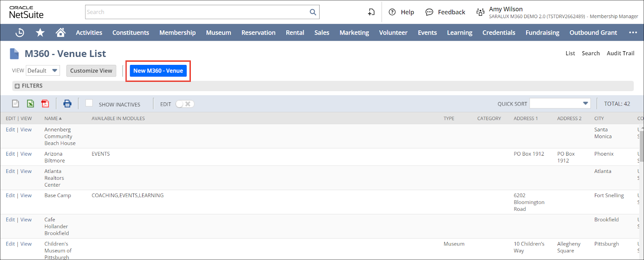Open the Shortcuts star icon
Image resolution: width=644 pixels, height=260 pixels.
pyautogui.click(x=40, y=33)
